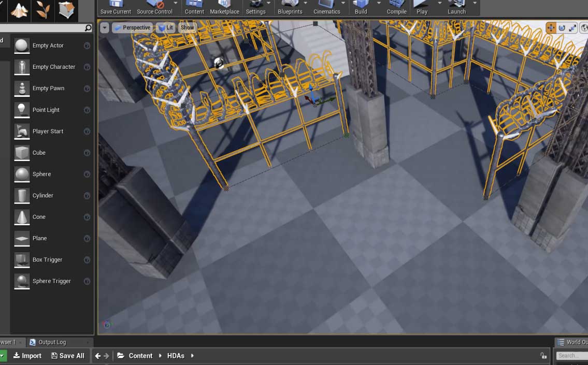This screenshot has height=365, width=588.
Task: Toggle the Content Browser lock icon
Action: pyautogui.click(x=543, y=356)
